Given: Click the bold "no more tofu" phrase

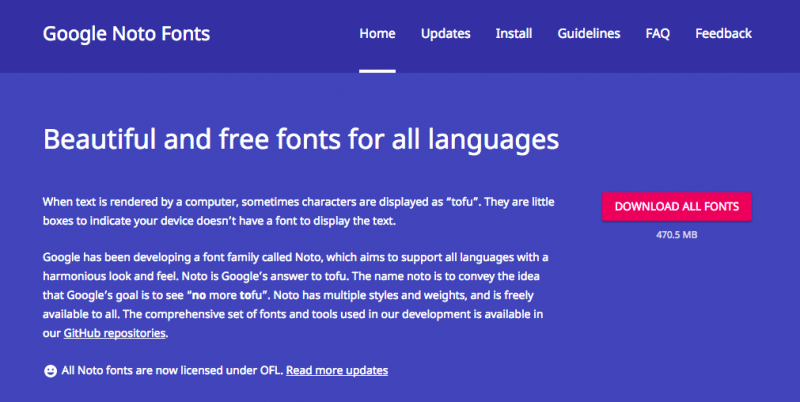Looking at the screenshot, I should (x=227, y=295).
